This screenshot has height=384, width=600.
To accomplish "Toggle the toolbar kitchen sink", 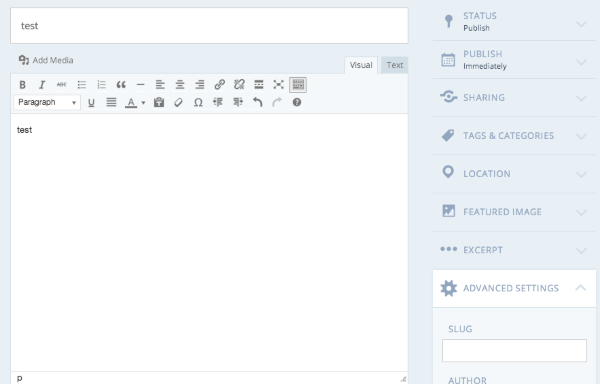I will tap(298, 85).
